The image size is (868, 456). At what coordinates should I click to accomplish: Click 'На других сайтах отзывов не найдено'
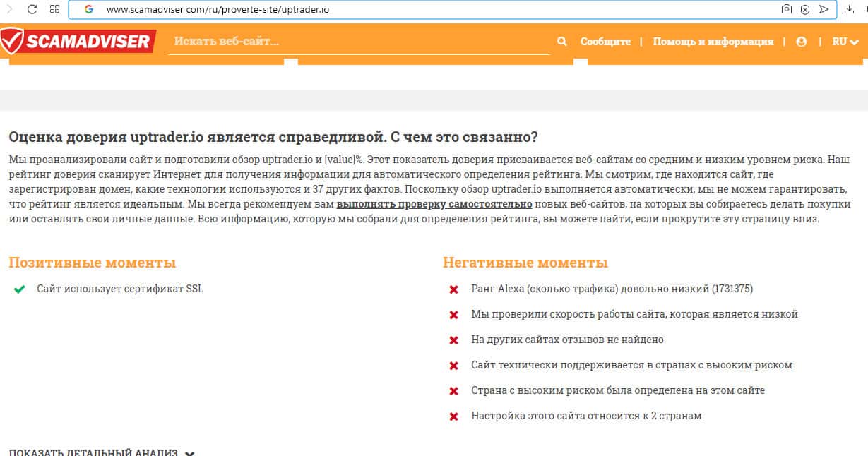[567, 340]
